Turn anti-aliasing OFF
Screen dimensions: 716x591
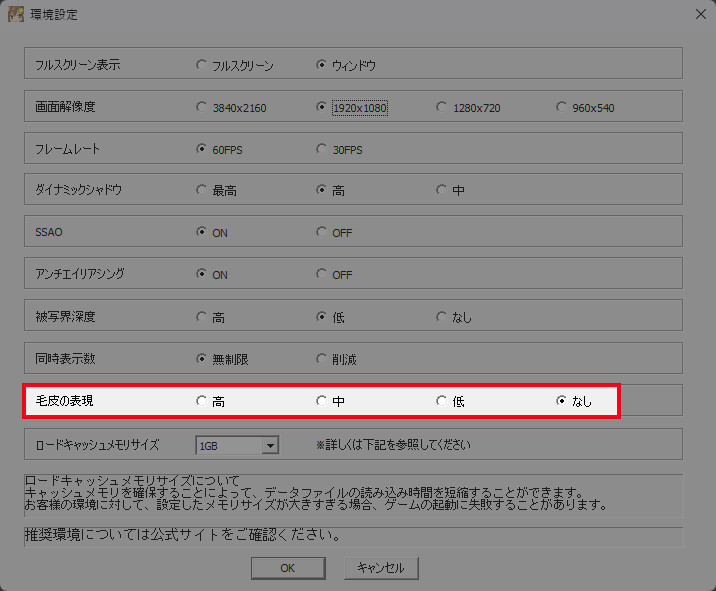pos(322,275)
